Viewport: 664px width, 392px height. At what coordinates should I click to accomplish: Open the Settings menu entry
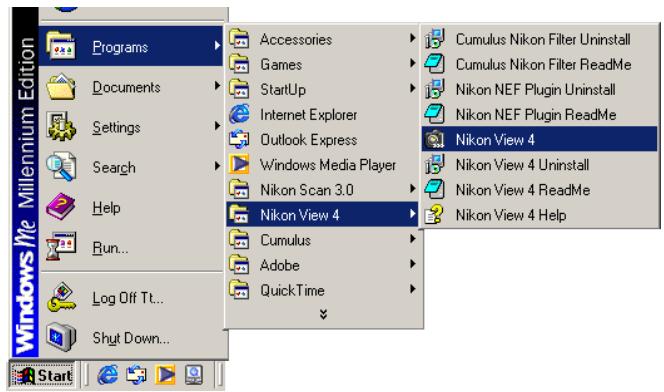pos(131,127)
